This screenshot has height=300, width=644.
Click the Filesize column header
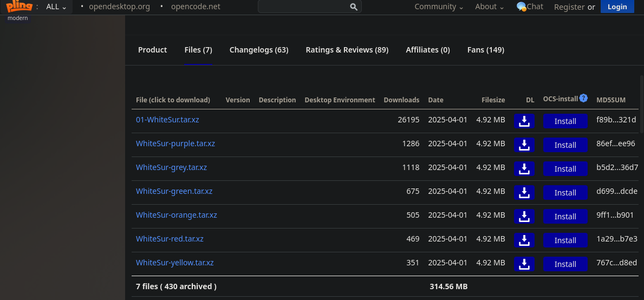click(493, 100)
